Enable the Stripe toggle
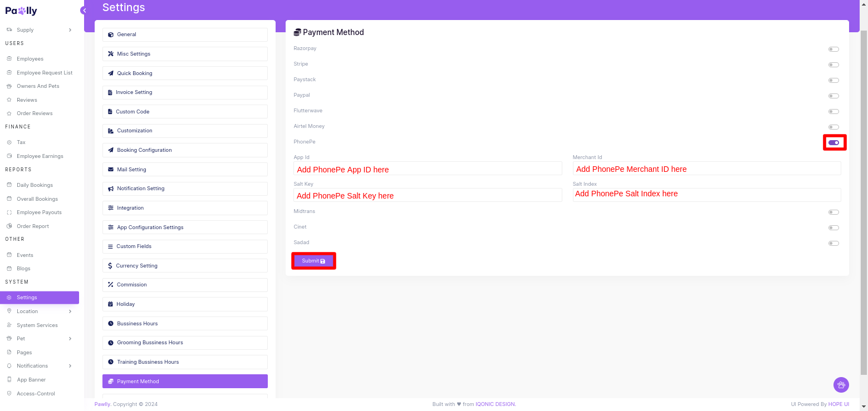Image resolution: width=868 pixels, height=411 pixels. point(833,65)
